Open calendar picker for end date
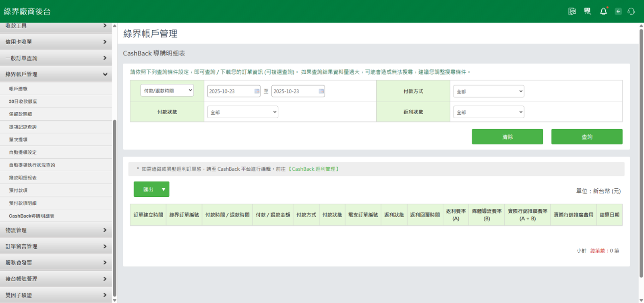The width and height of the screenshot is (644, 303). click(321, 91)
